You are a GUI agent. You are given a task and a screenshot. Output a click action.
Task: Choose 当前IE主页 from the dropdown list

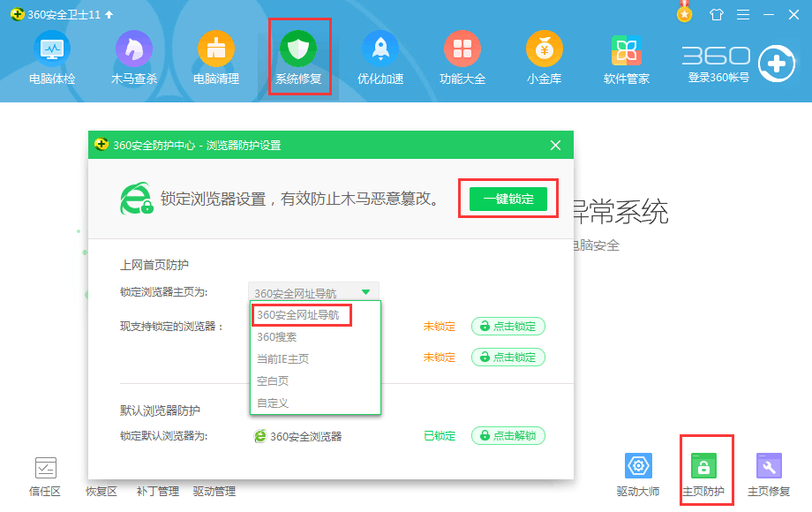pyautogui.click(x=282, y=358)
